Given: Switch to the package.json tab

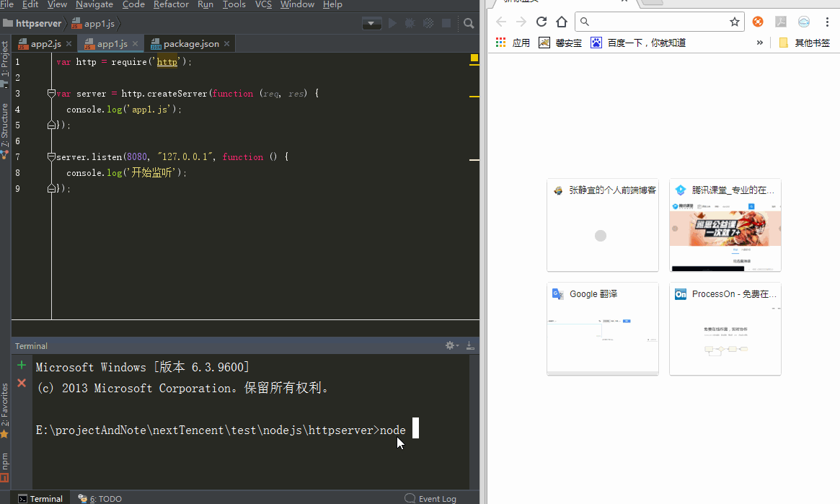Looking at the screenshot, I should (x=190, y=44).
